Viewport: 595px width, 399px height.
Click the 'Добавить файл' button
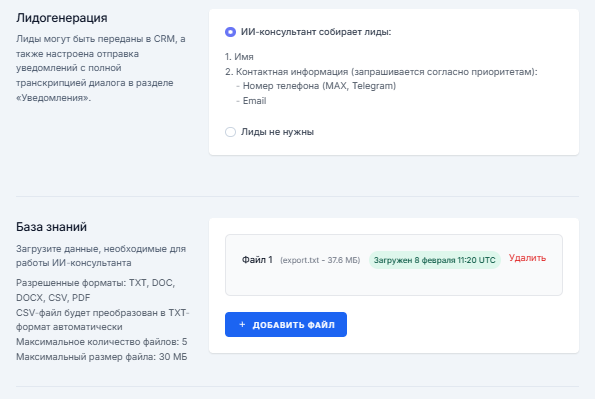click(x=286, y=325)
